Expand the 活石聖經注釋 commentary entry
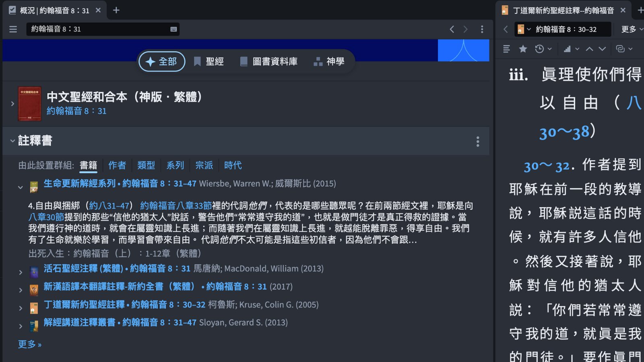This screenshot has width=644, height=362. [x=21, y=272]
